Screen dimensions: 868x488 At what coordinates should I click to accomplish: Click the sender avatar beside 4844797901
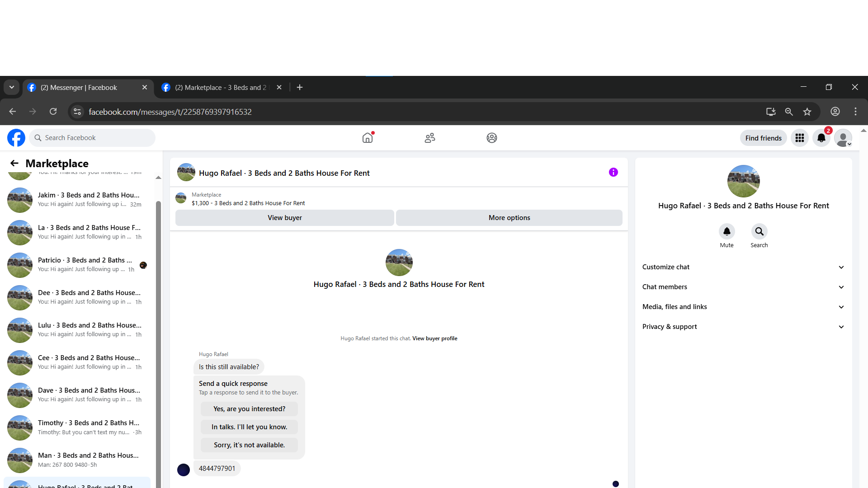pyautogui.click(x=184, y=470)
